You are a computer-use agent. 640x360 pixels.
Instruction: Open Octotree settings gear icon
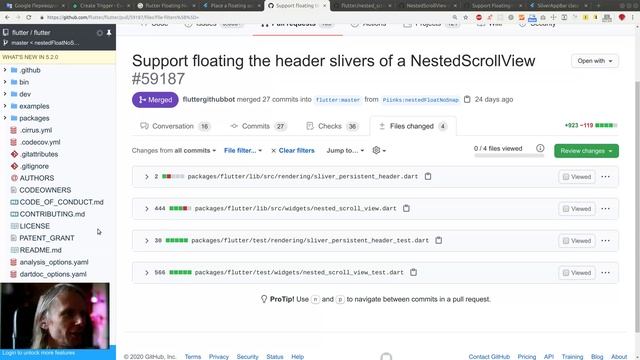pyautogui.click(x=100, y=33)
